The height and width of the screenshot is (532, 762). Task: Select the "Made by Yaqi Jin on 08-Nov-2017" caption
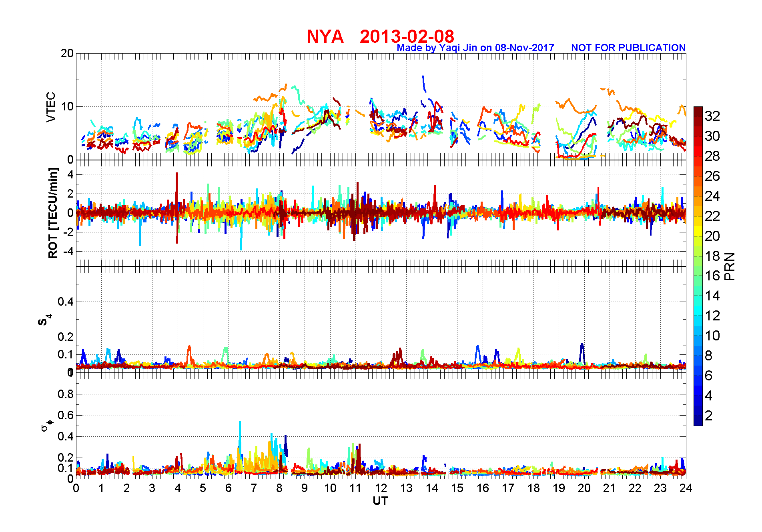click(x=475, y=48)
